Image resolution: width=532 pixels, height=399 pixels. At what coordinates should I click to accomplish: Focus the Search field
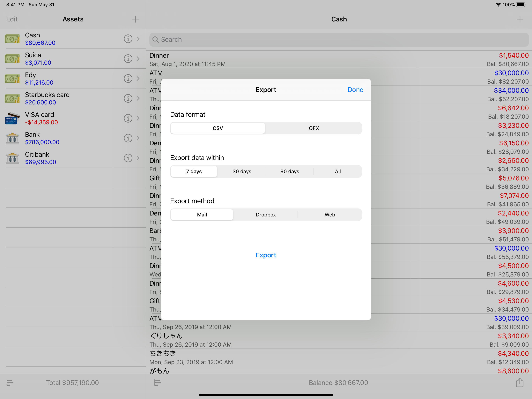pos(339,40)
